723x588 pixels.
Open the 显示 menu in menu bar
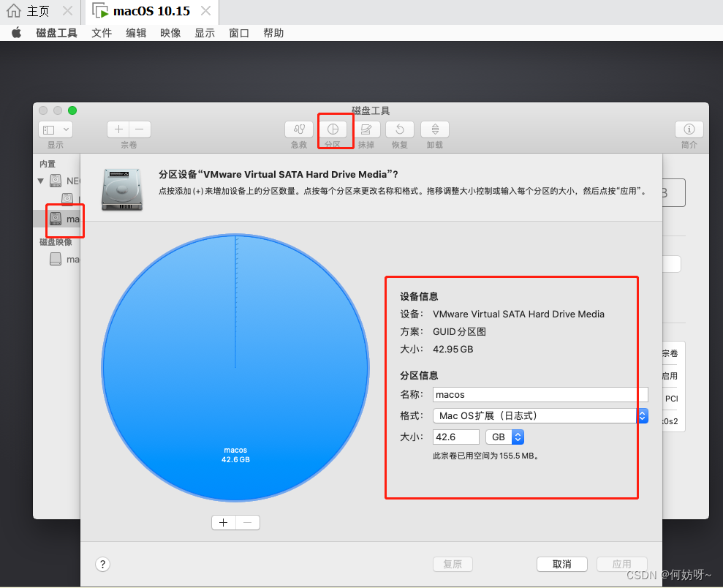(x=205, y=33)
